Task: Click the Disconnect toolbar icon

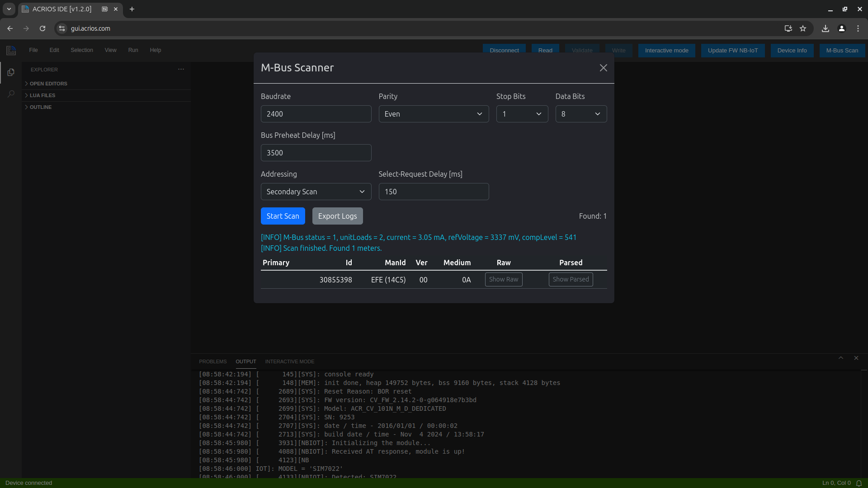Action: point(504,50)
